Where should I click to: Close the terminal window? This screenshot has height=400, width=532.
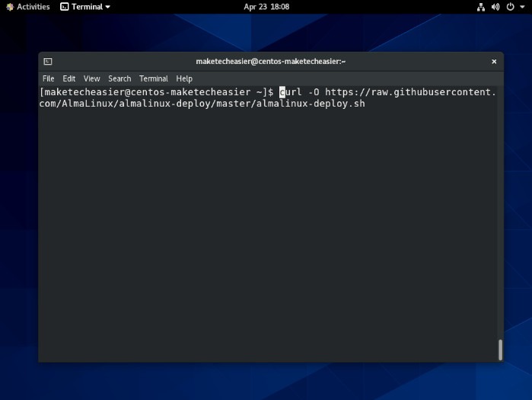pos(494,62)
